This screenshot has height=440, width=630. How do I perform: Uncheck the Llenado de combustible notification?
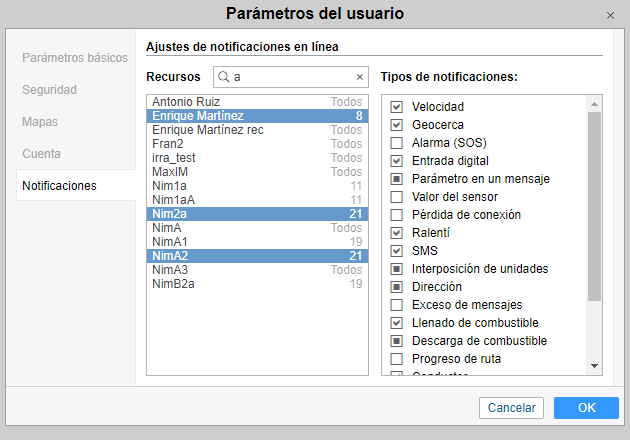point(397,323)
